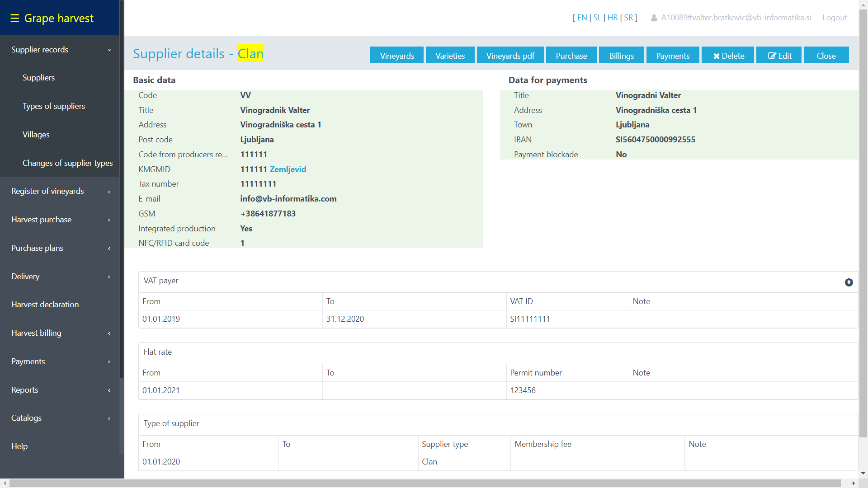Click the horizontal scrollbar at bottom
The width and height of the screenshot is (868, 488).
[425, 483]
